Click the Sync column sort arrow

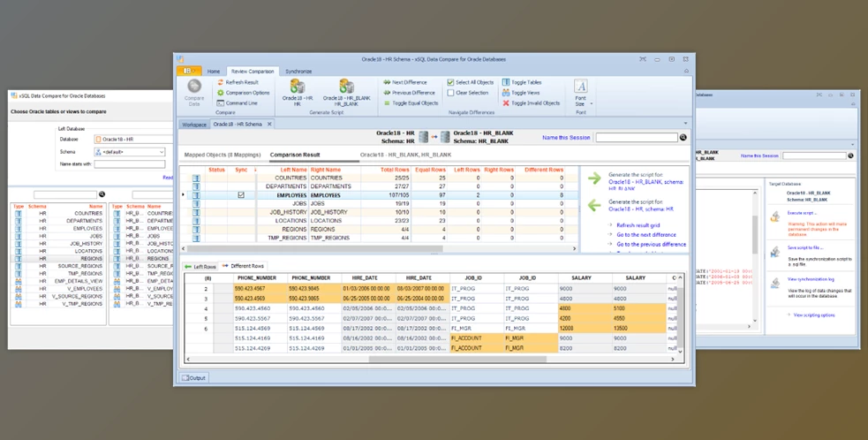point(255,170)
